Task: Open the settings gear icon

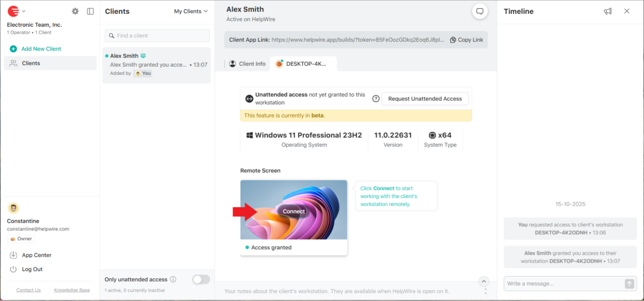Action: pyautogui.click(x=75, y=11)
